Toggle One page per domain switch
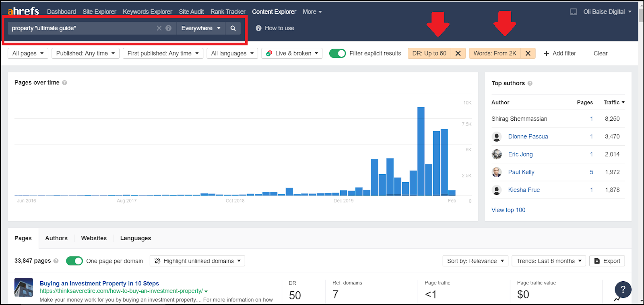The height and width of the screenshot is (305, 644). (x=74, y=261)
